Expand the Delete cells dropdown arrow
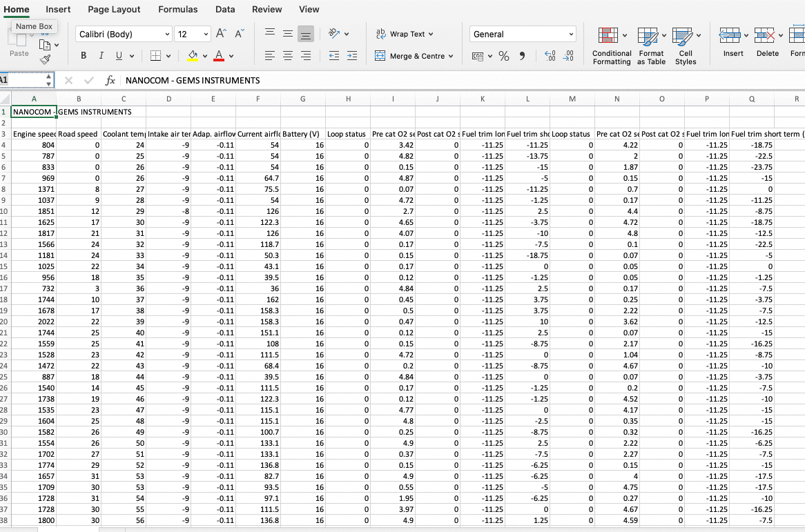 (x=780, y=35)
